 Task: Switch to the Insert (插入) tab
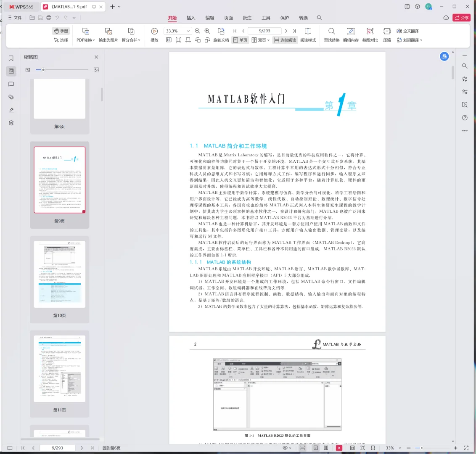[x=191, y=18]
